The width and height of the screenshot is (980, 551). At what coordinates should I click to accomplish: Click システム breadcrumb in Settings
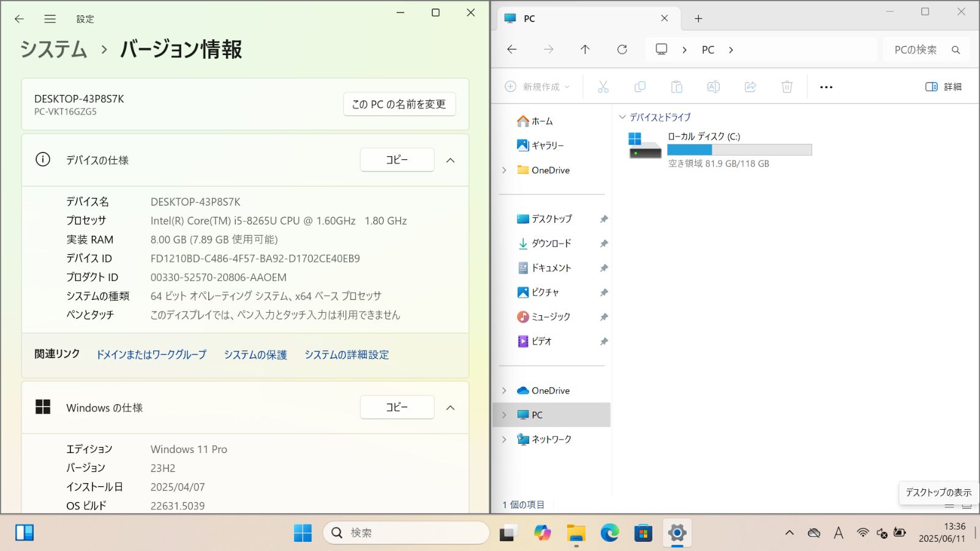(54, 49)
